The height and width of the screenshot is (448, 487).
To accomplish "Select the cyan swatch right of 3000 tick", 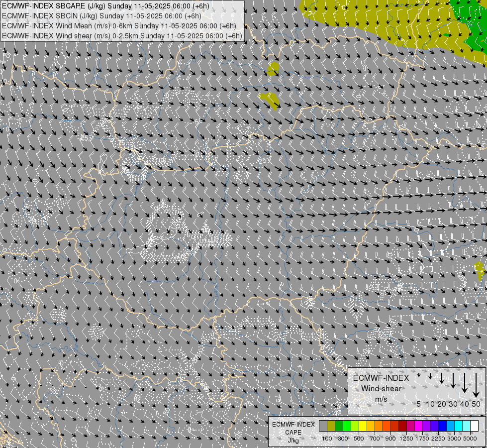I will tap(459, 426).
